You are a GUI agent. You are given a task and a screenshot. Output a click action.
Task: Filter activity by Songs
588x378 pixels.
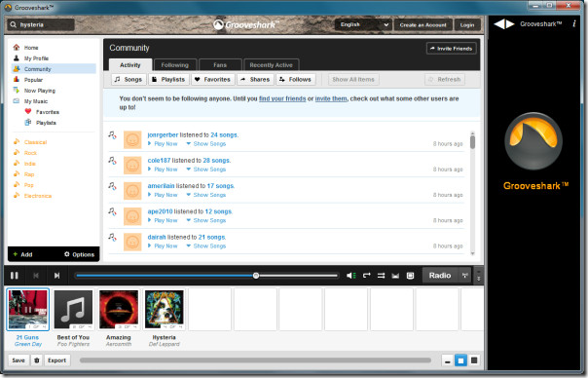coord(129,80)
